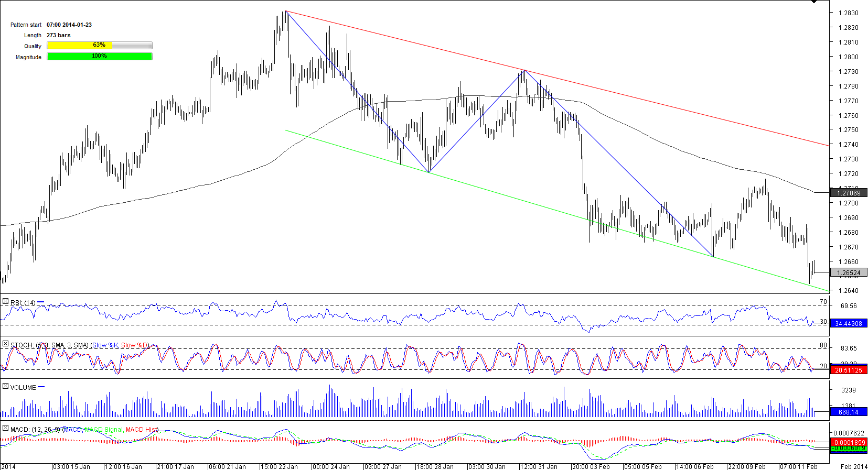Image resolution: width=868 pixels, height=470 pixels.
Task: Click the stochastic value label 20.51125
Action: pyautogui.click(x=849, y=370)
